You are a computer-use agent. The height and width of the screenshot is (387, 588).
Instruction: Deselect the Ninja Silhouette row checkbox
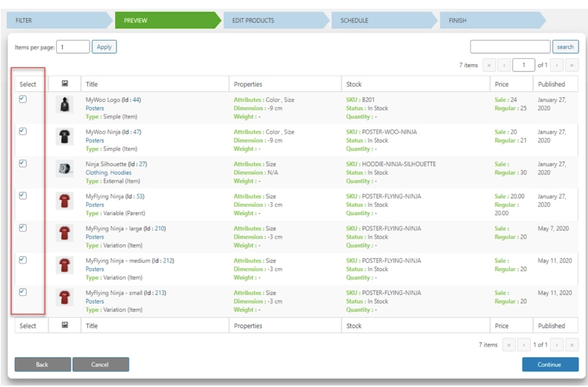click(23, 164)
